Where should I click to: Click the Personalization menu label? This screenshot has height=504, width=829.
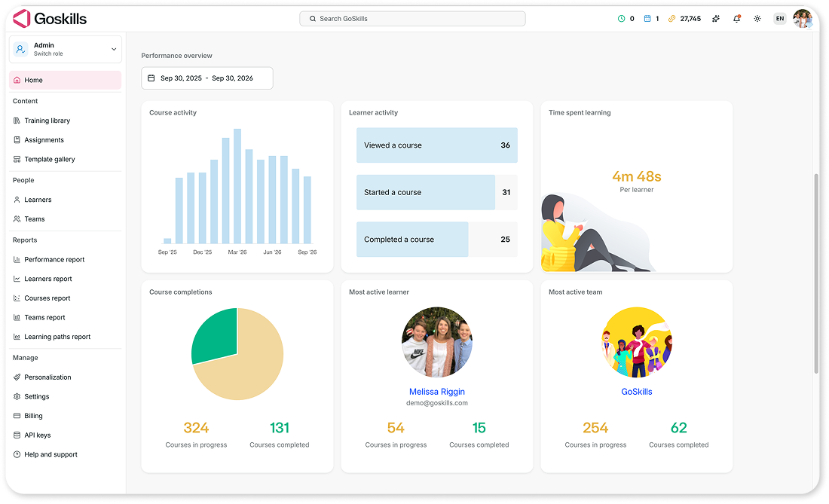(47, 377)
